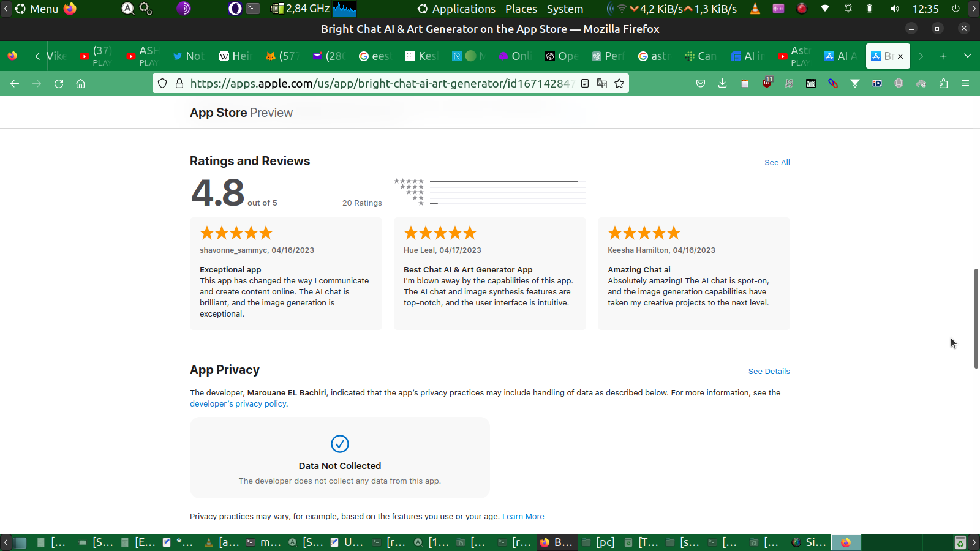Viewport: 980px width, 551px height.
Task: Go back to previous page
Action: [x=15, y=84]
